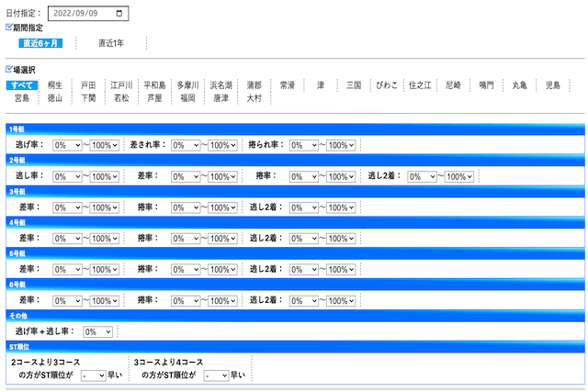Open 6号艇 逃し2着 maximum dropdown
588x392 pixels.
tap(344, 299)
